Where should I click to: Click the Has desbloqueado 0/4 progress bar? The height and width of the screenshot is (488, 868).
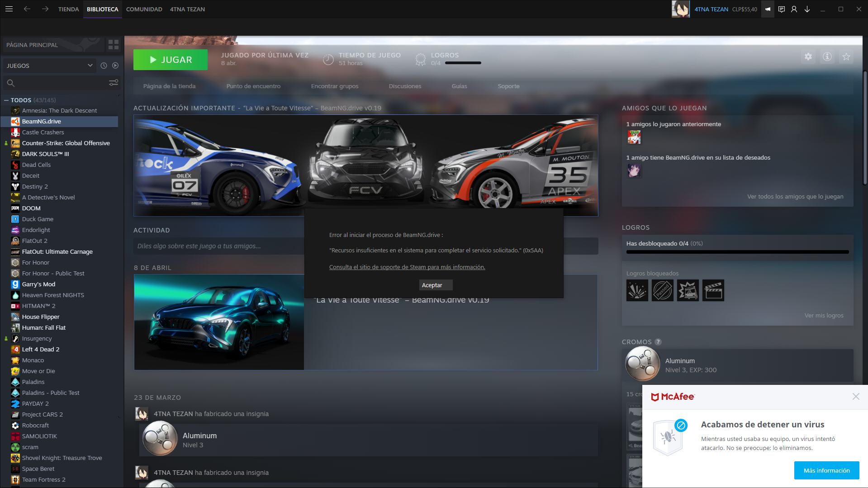click(x=737, y=252)
